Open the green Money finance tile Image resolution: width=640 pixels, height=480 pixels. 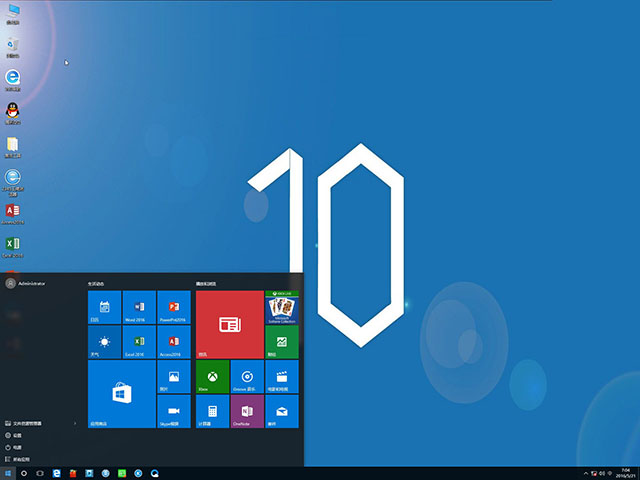click(282, 342)
